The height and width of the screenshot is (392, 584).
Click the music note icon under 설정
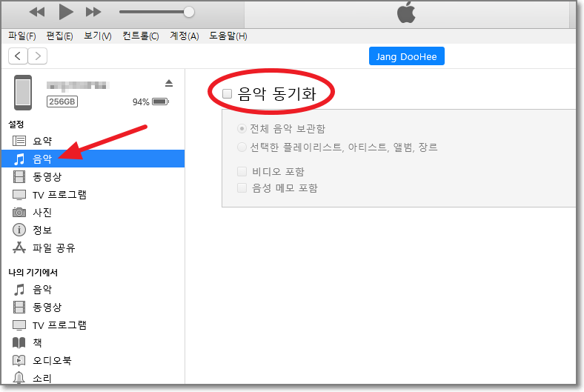[x=19, y=159]
